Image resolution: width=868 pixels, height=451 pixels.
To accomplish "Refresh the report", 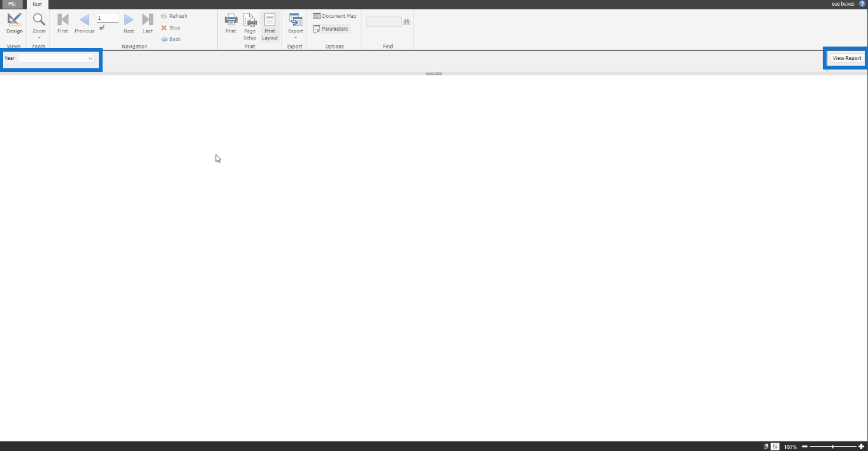I will 174,16.
